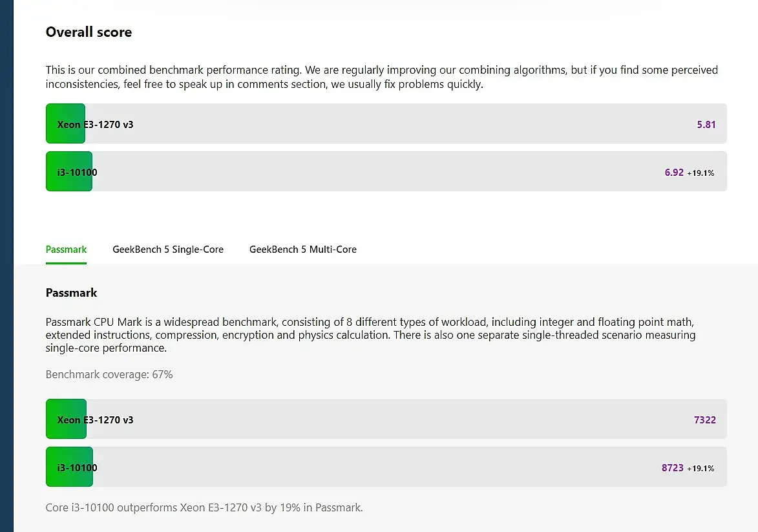Switch to the Passmark tab

click(x=66, y=250)
